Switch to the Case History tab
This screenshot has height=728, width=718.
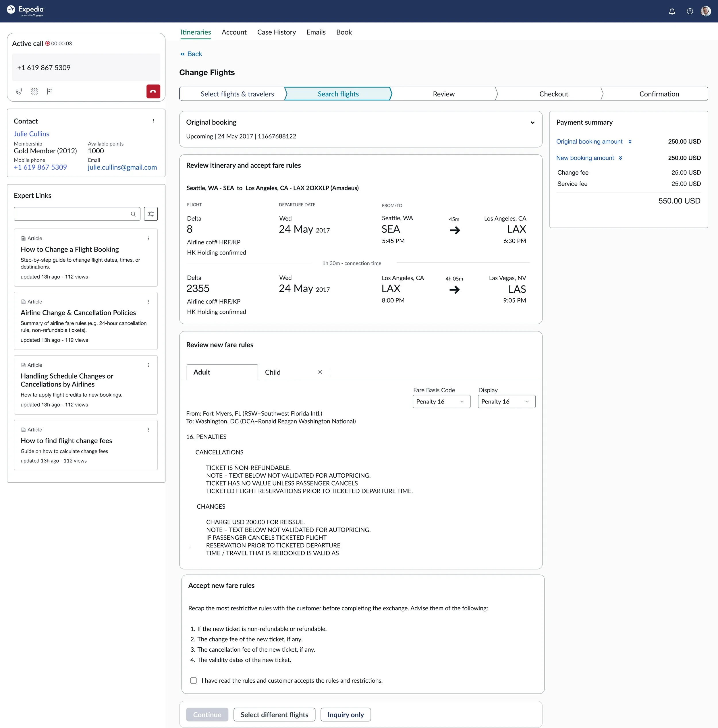(276, 32)
